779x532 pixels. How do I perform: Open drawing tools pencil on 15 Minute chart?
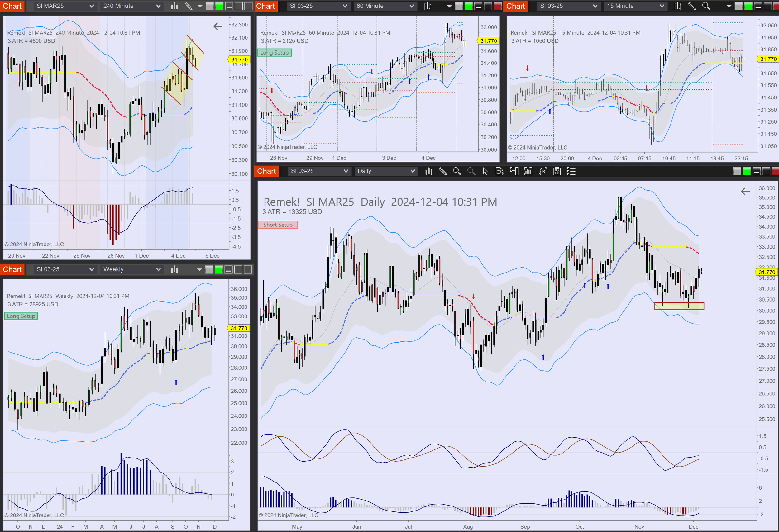(x=692, y=6)
